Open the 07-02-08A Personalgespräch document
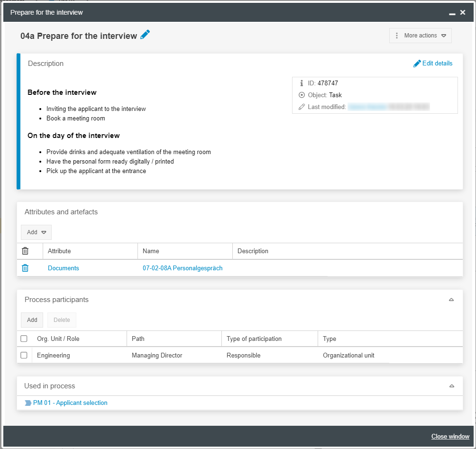The height and width of the screenshot is (449, 476). [183, 268]
